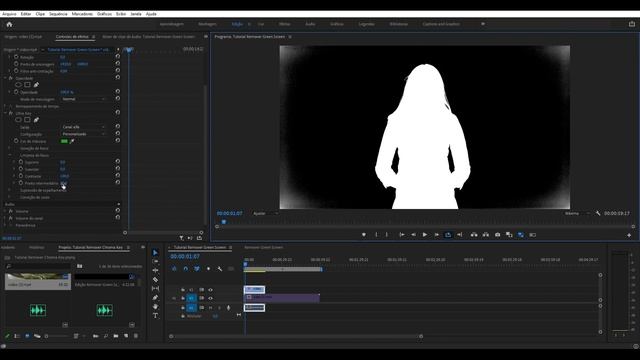640x360 pixels.
Task: Open playback resolution dropdown in Program monitor
Action: coord(577,213)
